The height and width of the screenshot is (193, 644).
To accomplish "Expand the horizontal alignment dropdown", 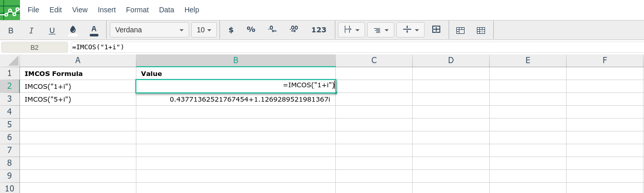I will click(380, 30).
